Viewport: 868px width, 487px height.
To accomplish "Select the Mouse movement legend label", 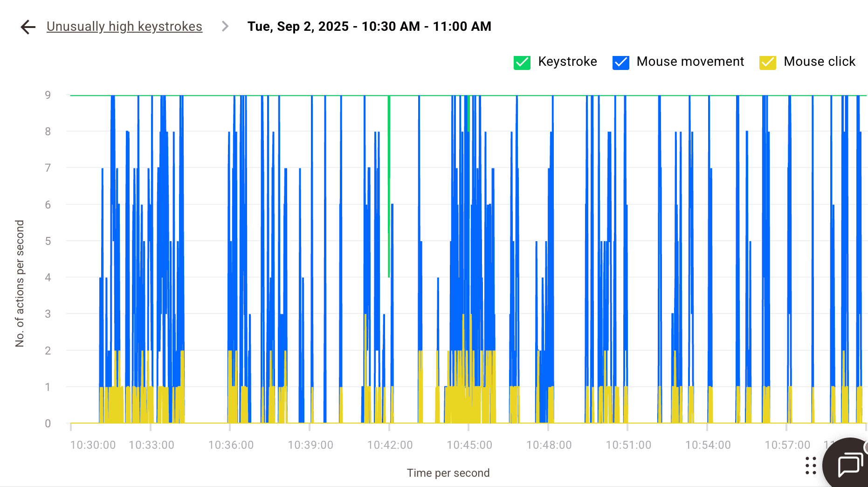I will click(690, 62).
